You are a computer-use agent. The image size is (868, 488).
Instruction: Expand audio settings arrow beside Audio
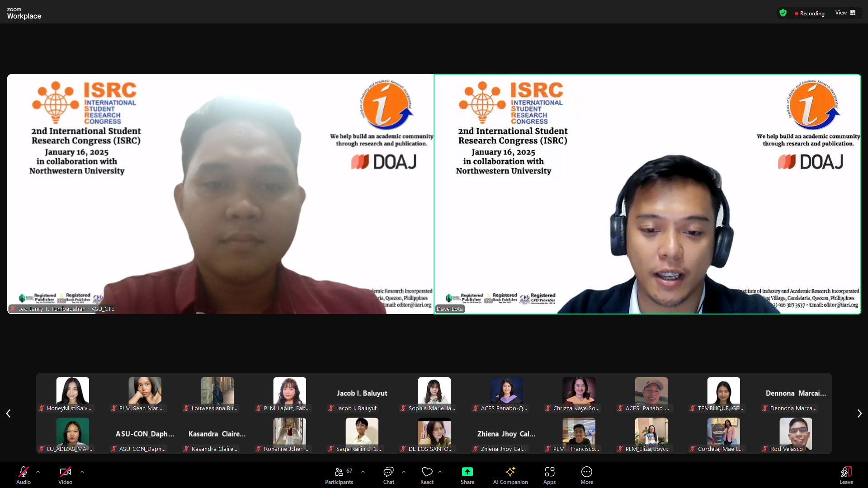(38, 472)
